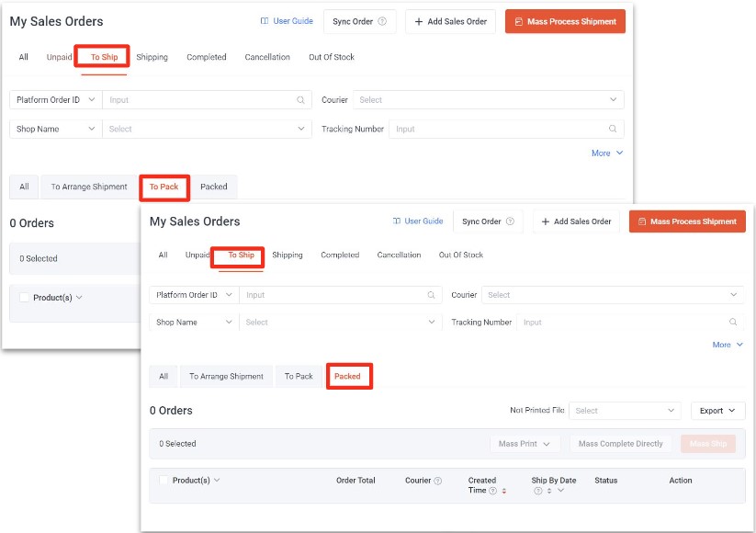Open the Not Printed File select dropdown
The width and height of the screenshot is (756, 533).
click(x=625, y=411)
